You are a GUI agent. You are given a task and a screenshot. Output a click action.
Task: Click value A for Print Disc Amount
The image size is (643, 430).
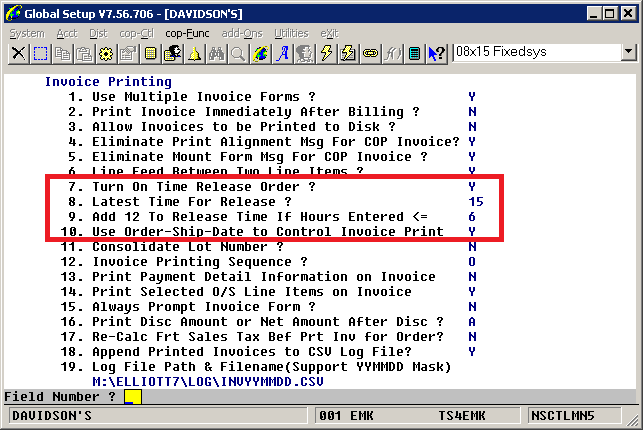(x=472, y=322)
